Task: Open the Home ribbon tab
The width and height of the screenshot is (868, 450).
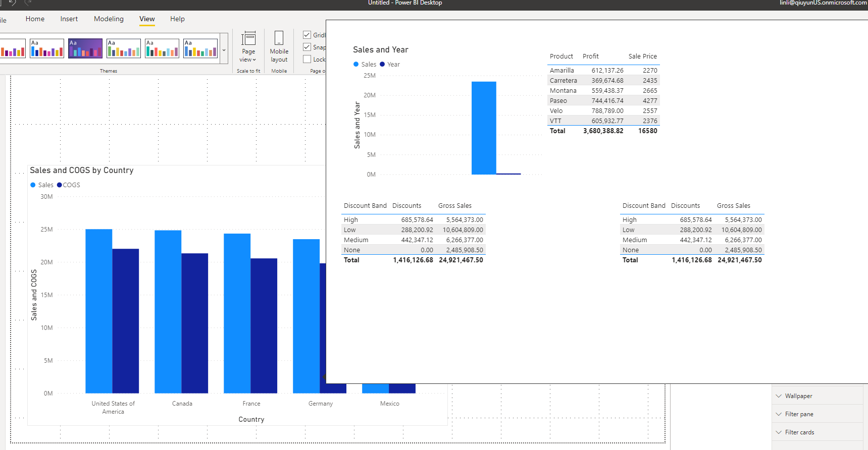Action: [35, 19]
